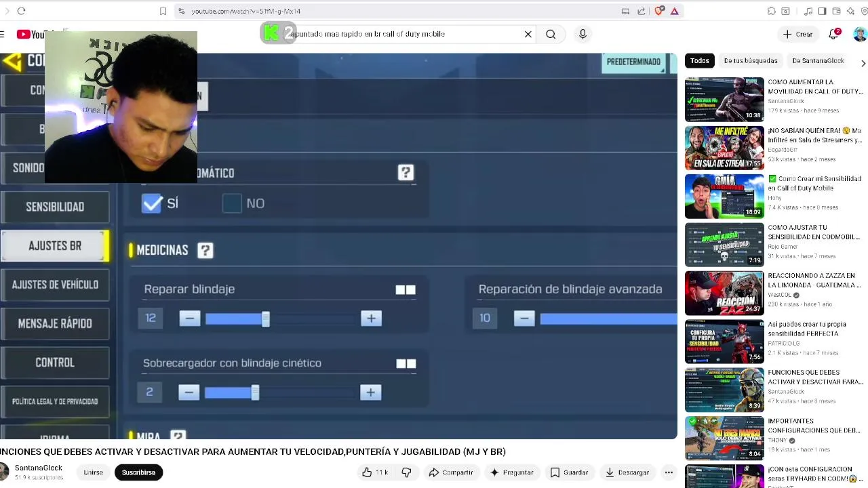Decrease Sobrecargador con blindaje cinético with minus
This screenshot has height=488, width=868.
pos(189,392)
